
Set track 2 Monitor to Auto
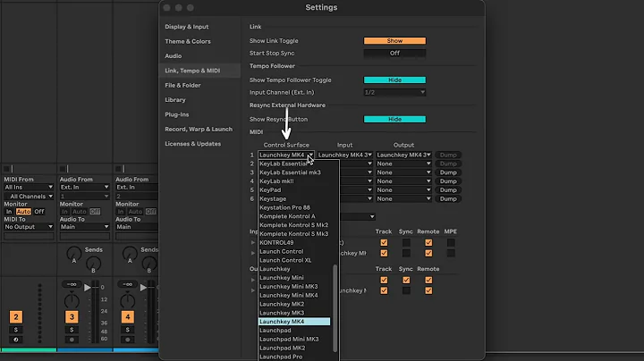[23, 212]
